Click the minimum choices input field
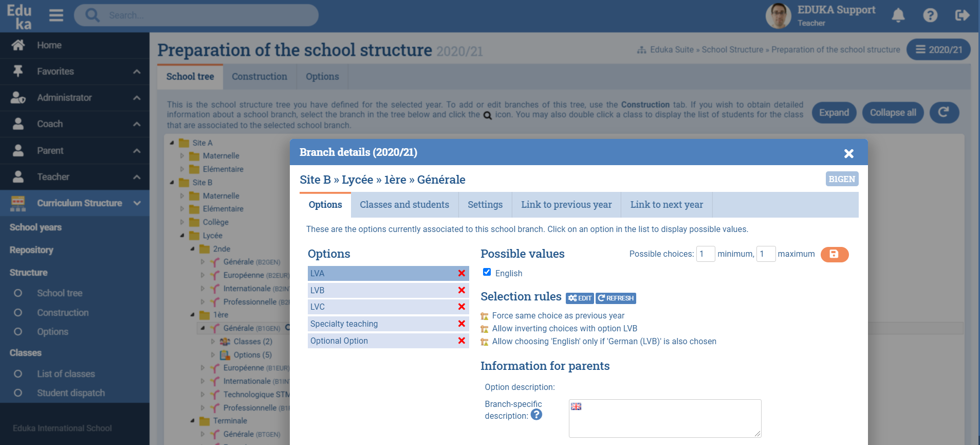The image size is (980, 445). pyautogui.click(x=706, y=254)
